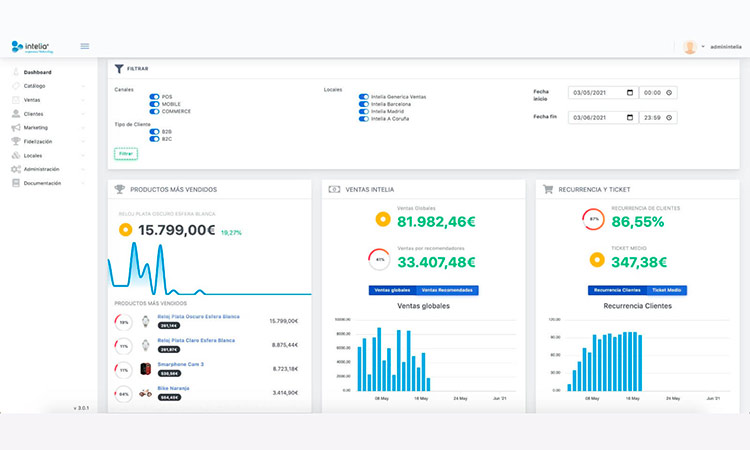Click trophy icon in Productos Más Vendidos
Screen dimensions: 750x450
(120, 189)
